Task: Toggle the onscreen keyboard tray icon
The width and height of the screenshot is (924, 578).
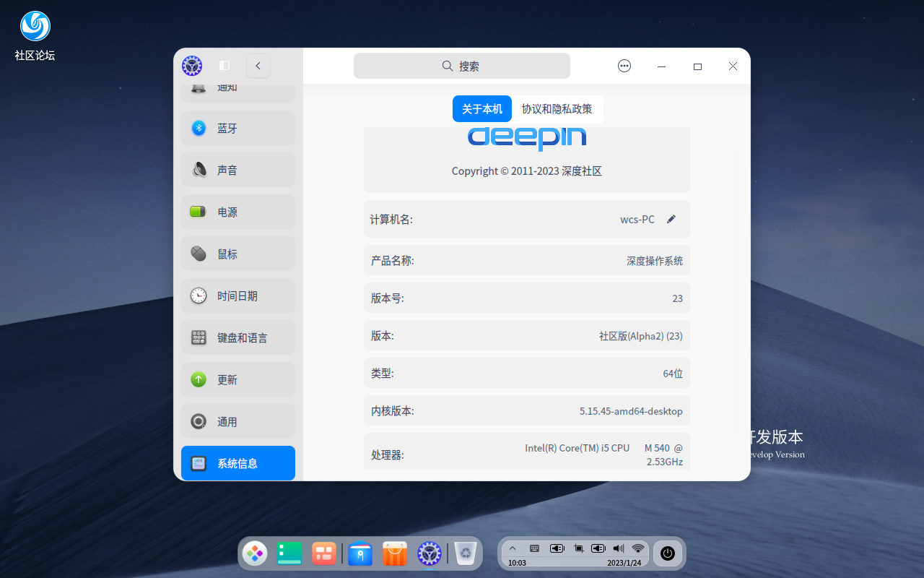Action: pyautogui.click(x=533, y=548)
